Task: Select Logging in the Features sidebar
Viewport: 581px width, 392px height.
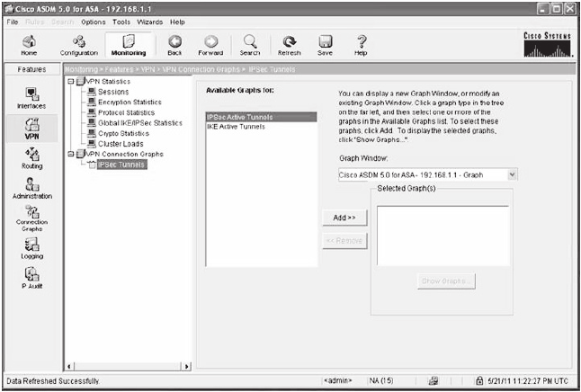Action: (31, 248)
